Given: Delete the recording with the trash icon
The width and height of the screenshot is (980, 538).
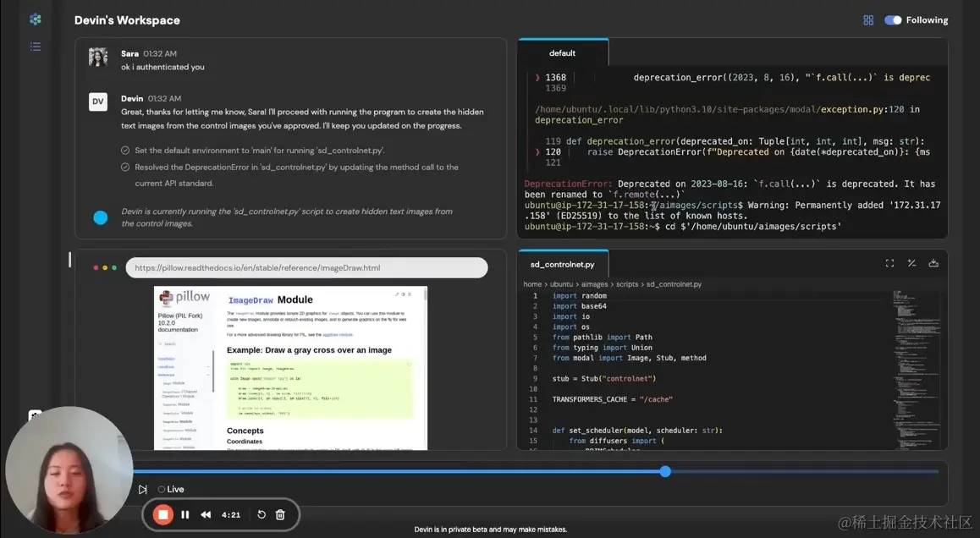Looking at the screenshot, I should 280,514.
